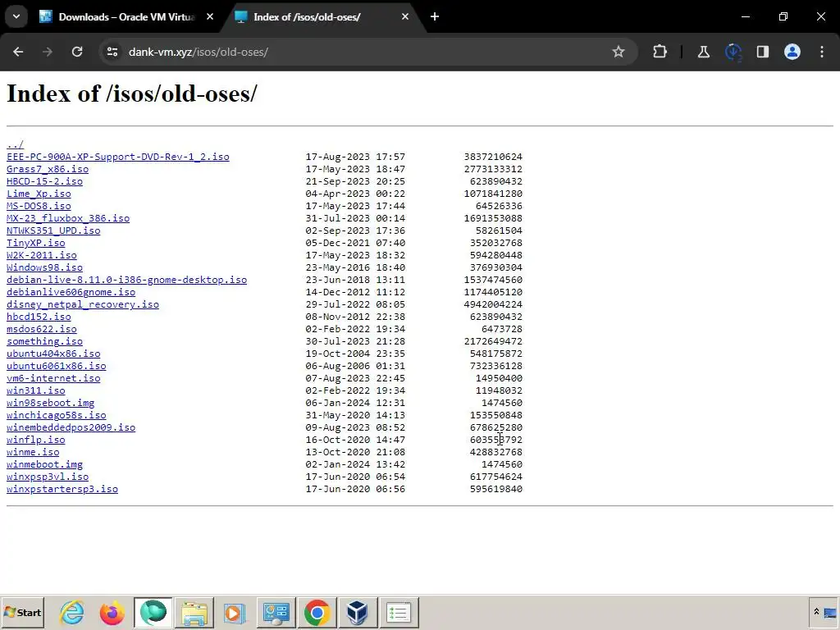Click the network tray icon
The width and height of the screenshot is (840, 630).
830,613
